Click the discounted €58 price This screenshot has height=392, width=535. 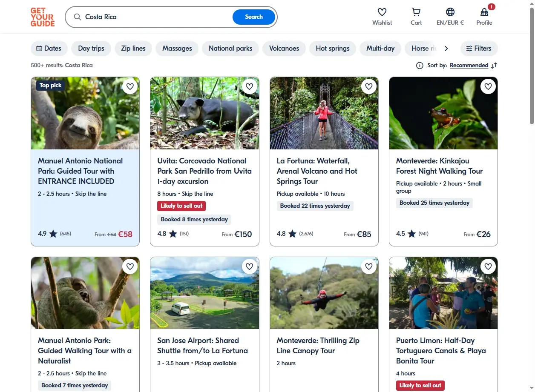click(125, 234)
